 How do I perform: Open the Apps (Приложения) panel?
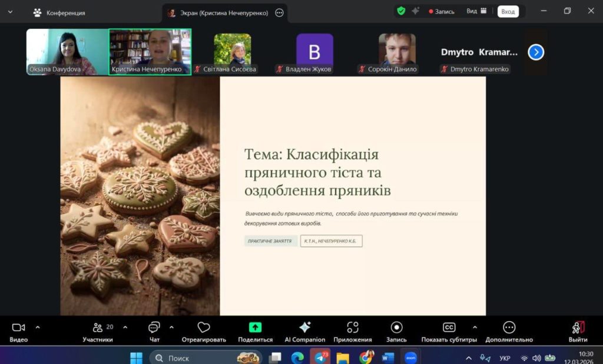point(352,328)
